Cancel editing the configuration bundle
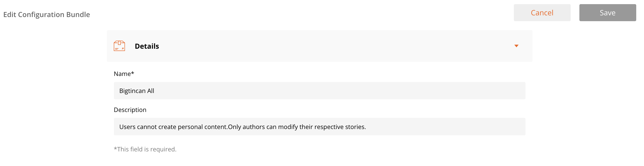The width and height of the screenshot is (644, 166). 542,13
